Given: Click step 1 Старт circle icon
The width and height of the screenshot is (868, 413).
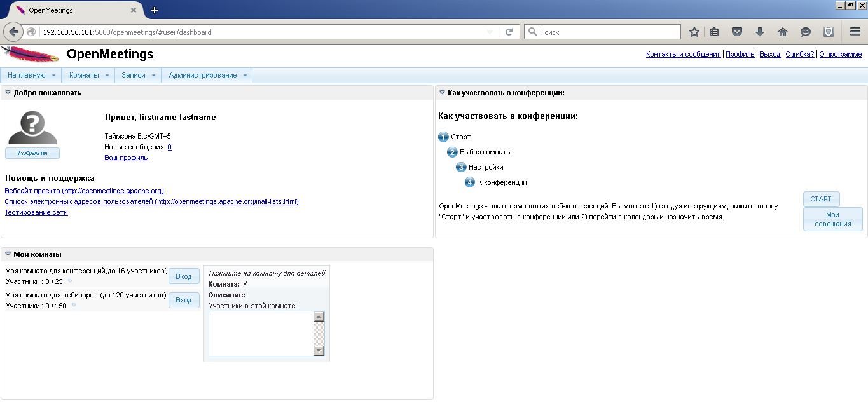Looking at the screenshot, I should tap(444, 137).
